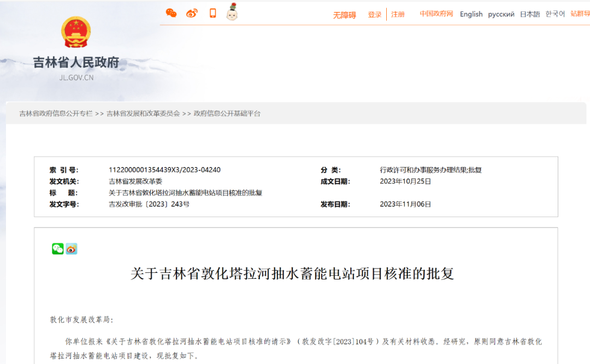Click the national emblem logo
This screenshot has width=590, height=364.
point(76,32)
